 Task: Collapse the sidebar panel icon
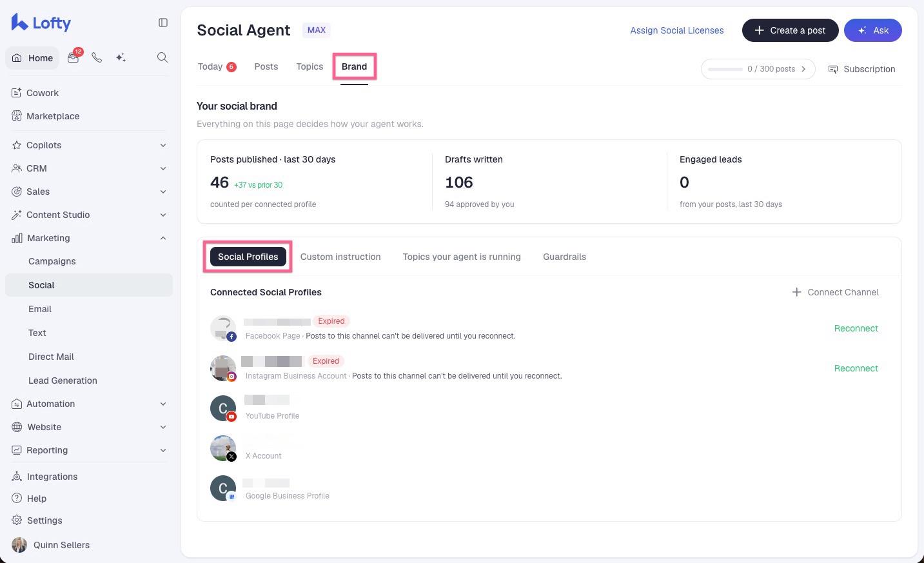click(x=163, y=23)
